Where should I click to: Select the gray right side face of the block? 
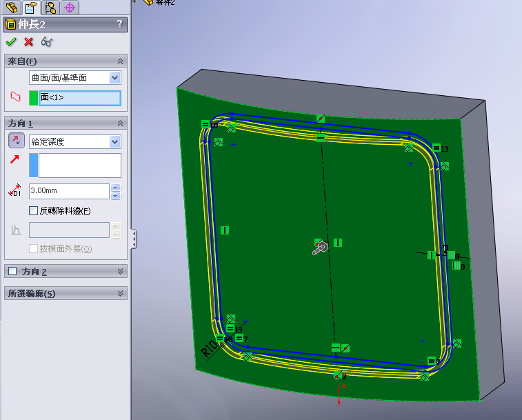coord(483,250)
